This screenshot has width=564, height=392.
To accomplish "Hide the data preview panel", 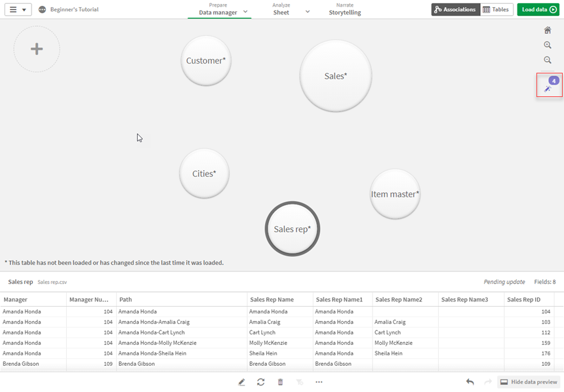I will click(x=529, y=382).
